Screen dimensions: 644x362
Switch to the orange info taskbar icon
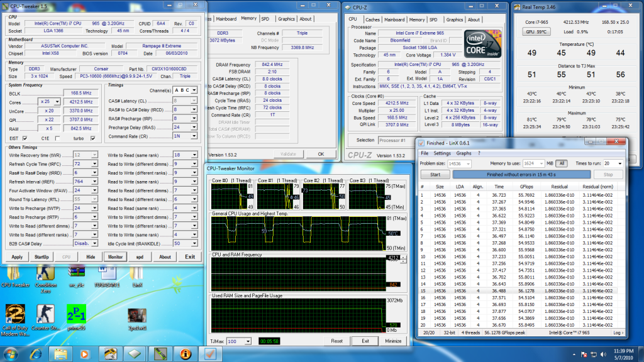186,354
